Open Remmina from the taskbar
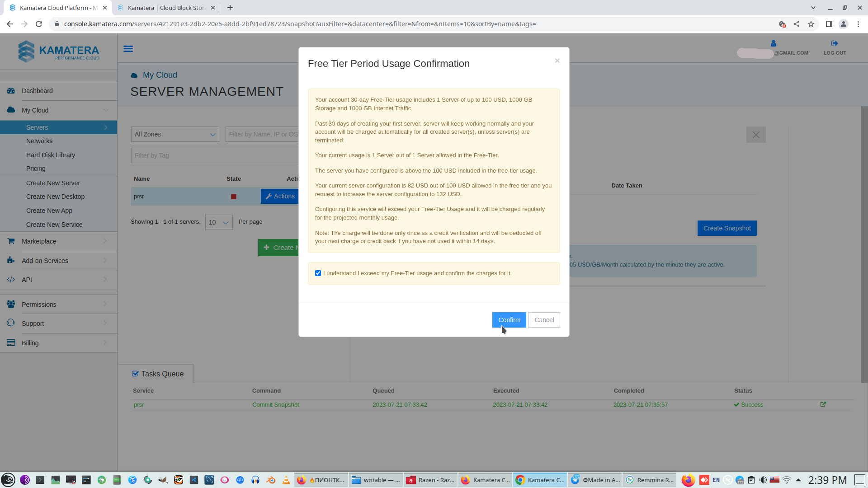The height and width of the screenshot is (488, 868). pos(650,480)
